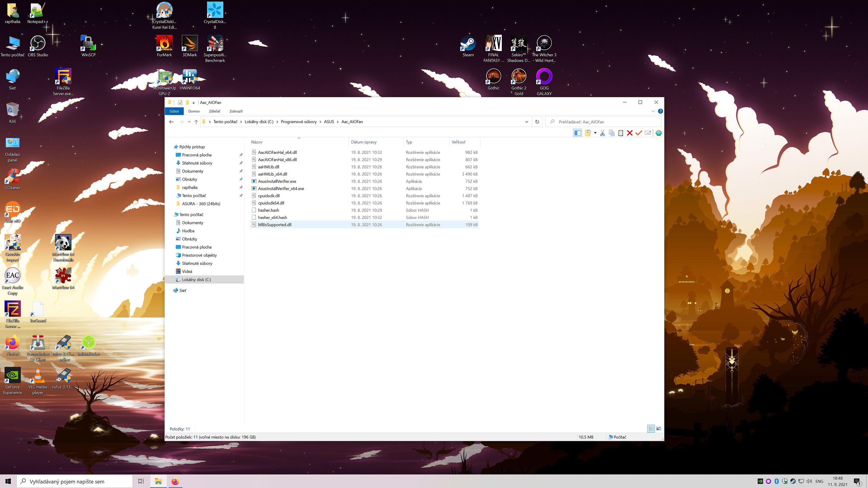Screen dimensions: 868x488
Task: Select Priestorové objekty in navigation tree
Action: tap(199, 255)
